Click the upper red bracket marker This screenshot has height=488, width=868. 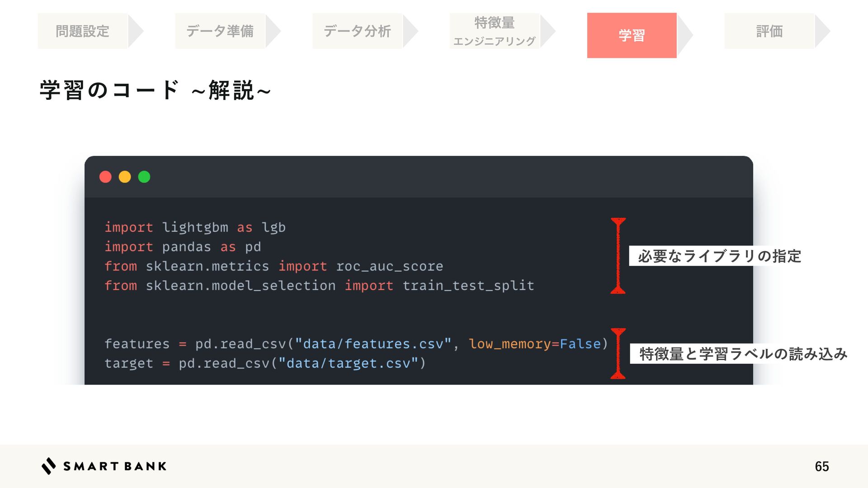click(x=618, y=256)
